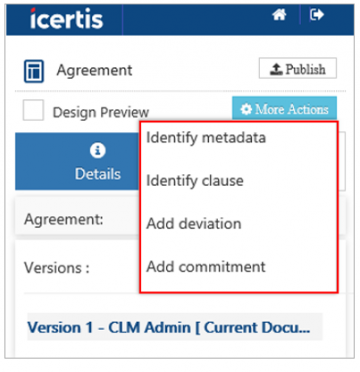Click the info icon above Details
This screenshot has height=372, width=360.
97,151
